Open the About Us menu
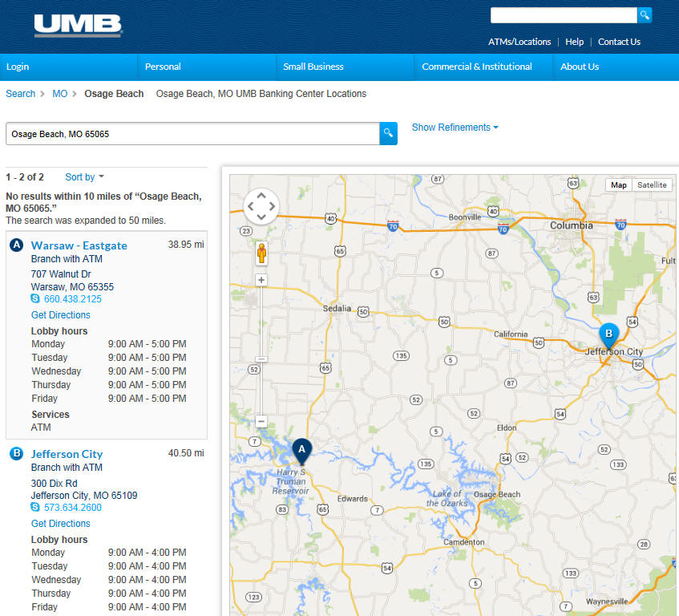The width and height of the screenshot is (679, 616). (x=580, y=67)
